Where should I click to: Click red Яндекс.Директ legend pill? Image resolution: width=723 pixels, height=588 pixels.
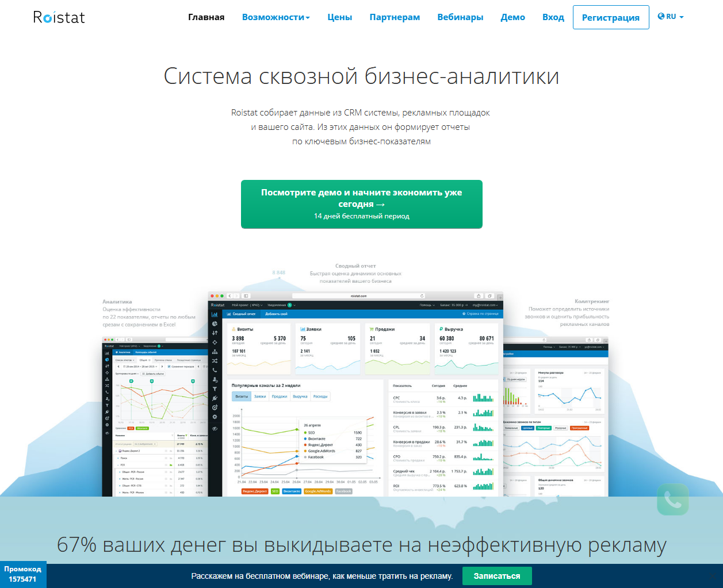pyautogui.click(x=255, y=491)
